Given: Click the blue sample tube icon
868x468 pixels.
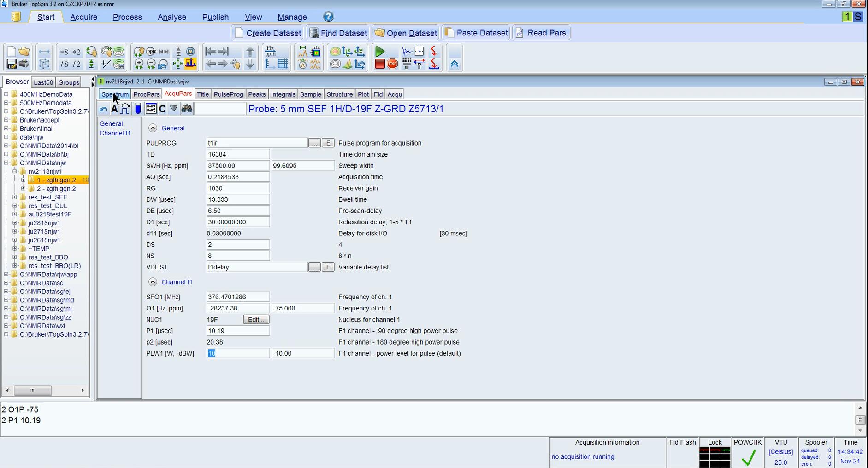Looking at the screenshot, I should 138,109.
